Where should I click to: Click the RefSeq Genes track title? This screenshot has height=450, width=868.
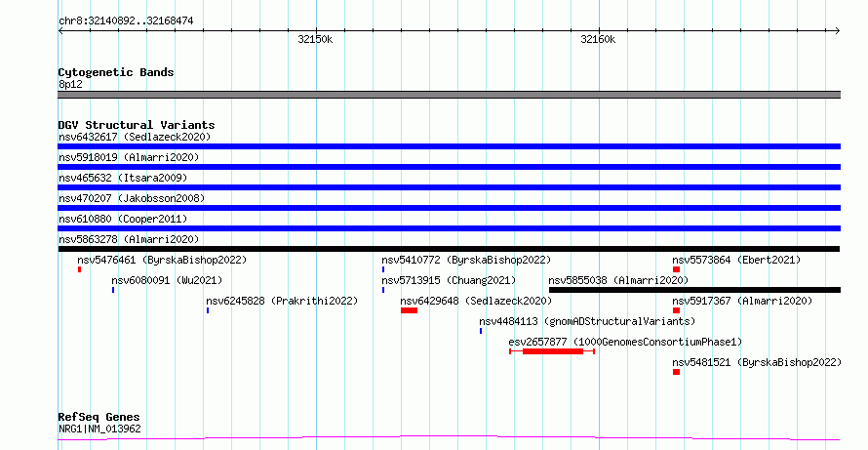(x=99, y=417)
